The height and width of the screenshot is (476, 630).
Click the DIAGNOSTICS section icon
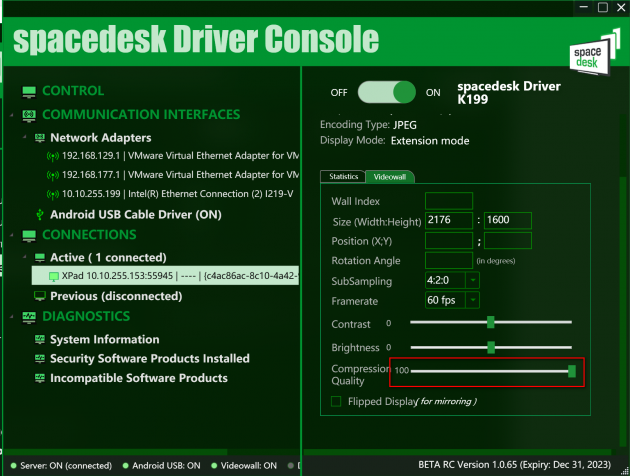pyautogui.click(x=28, y=316)
